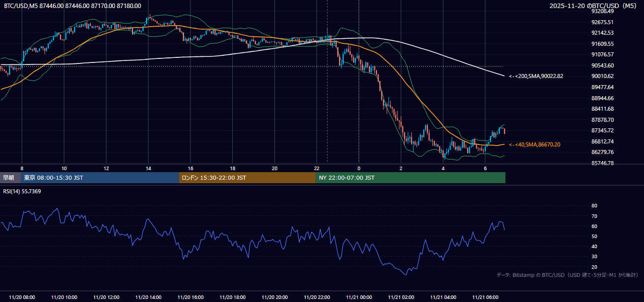This screenshot has width=644, height=302.
Task: Click price axis value 87345.72
Action: click(x=602, y=130)
